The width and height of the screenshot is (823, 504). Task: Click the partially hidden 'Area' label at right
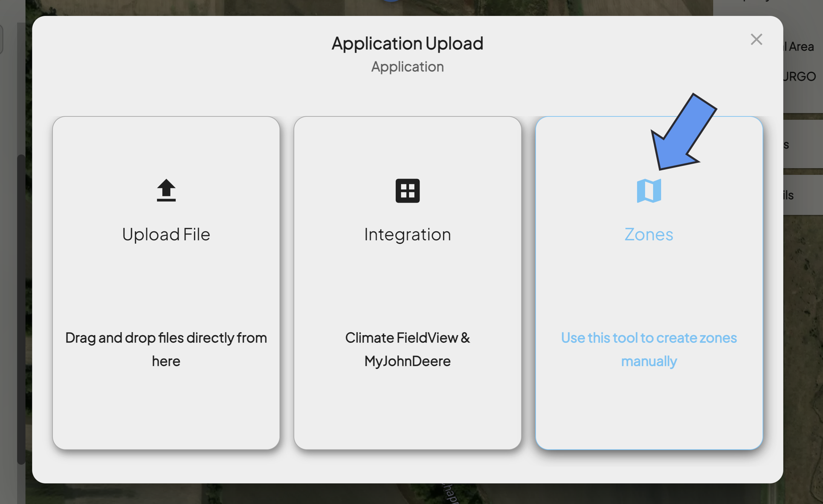tap(801, 46)
